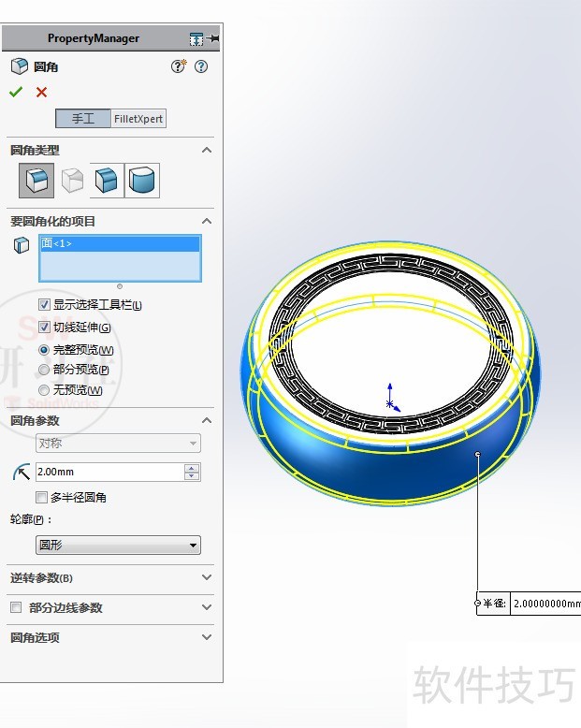Enable 多半径圆角 checkbox
Viewport: 581px width, 728px height.
[x=42, y=497]
